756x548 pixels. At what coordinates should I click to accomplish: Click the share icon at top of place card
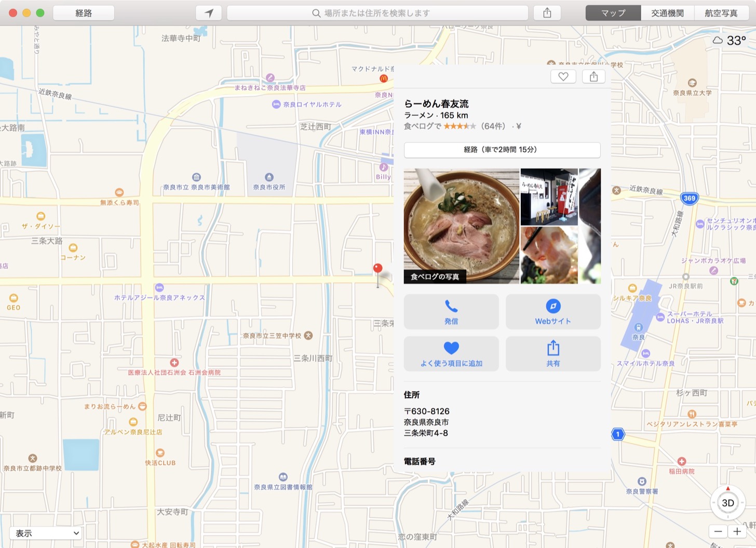click(x=593, y=77)
